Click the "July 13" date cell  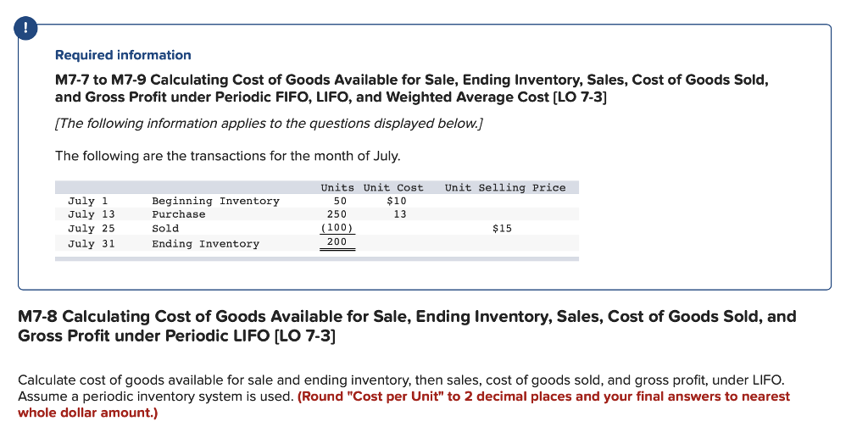point(92,215)
